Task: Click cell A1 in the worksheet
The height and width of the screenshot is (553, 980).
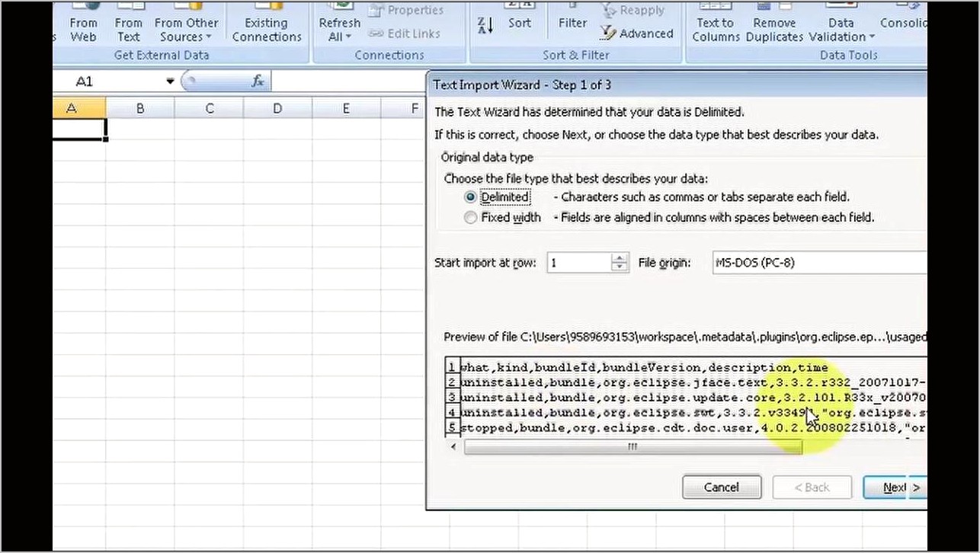Action: pyautogui.click(x=79, y=129)
